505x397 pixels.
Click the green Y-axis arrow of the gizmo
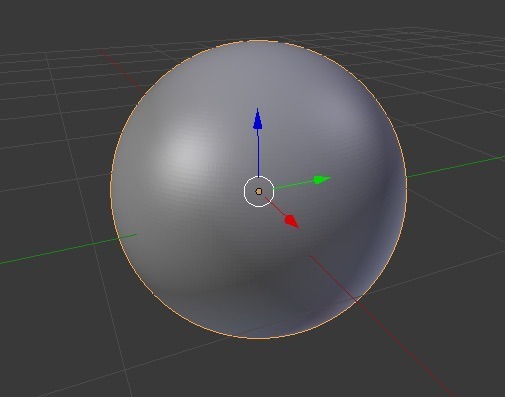[322, 180]
